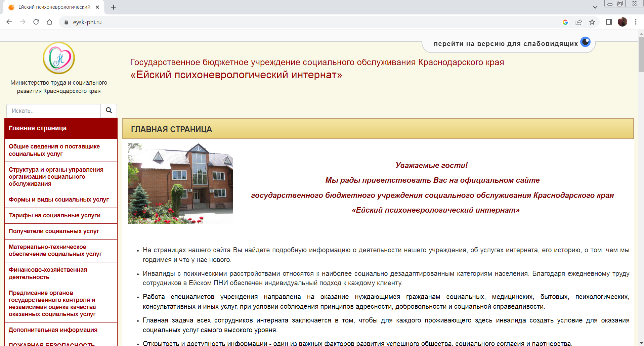Click the building photo thumbnail

pyautogui.click(x=180, y=183)
